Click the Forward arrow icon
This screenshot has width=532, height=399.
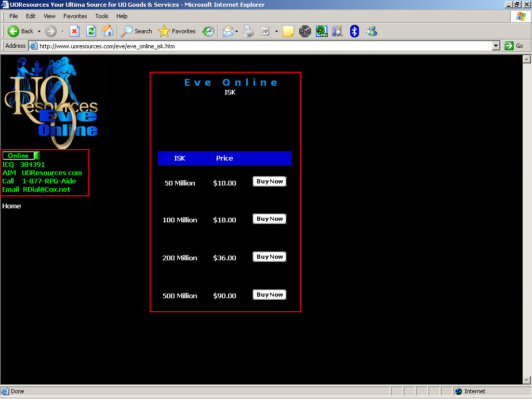(51, 31)
